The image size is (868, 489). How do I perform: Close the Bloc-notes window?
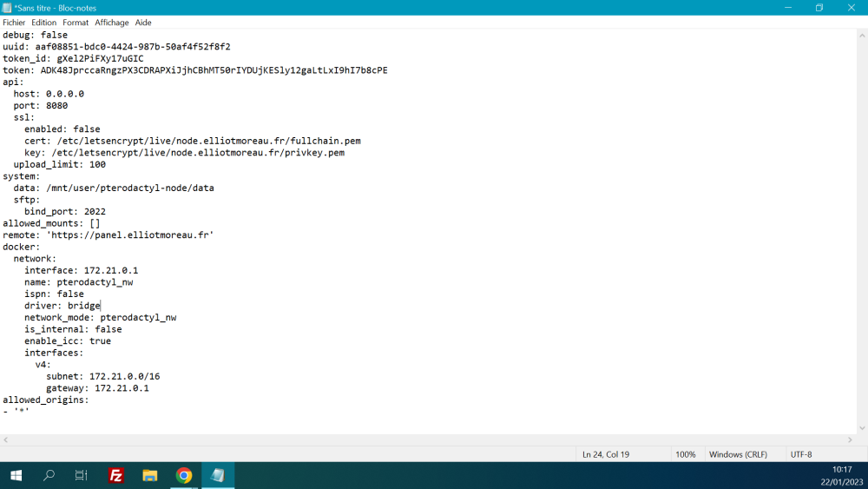852,8
